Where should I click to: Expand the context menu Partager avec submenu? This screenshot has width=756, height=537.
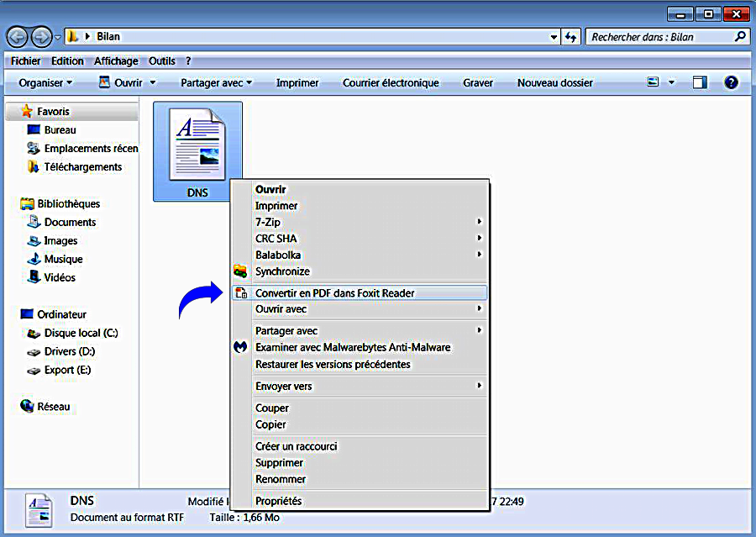click(360, 331)
